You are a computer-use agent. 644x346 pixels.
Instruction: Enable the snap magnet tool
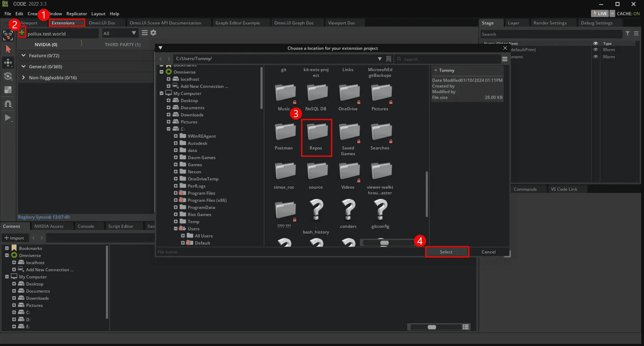point(8,104)
